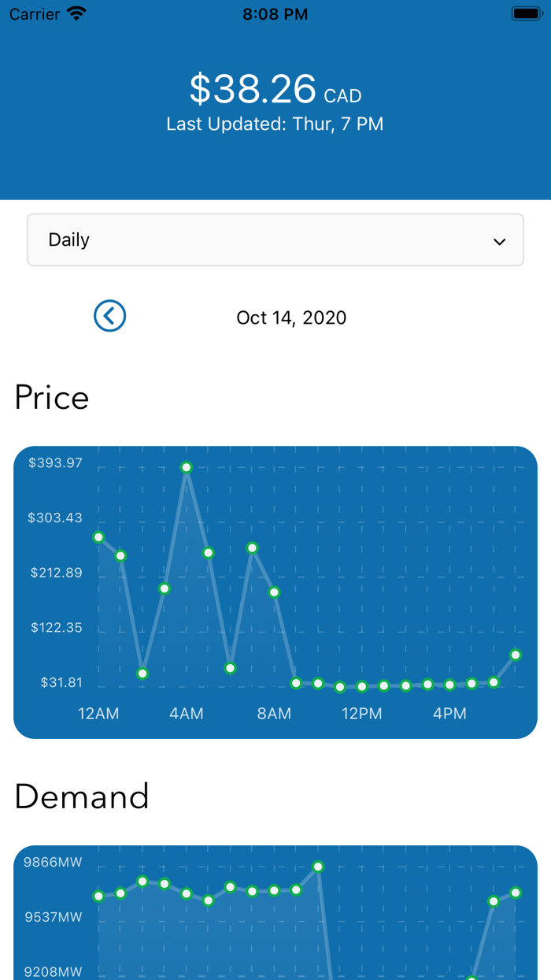Select the $393.97 axis label on Price chart
The image size is (551, 980).
click(55, 463)
